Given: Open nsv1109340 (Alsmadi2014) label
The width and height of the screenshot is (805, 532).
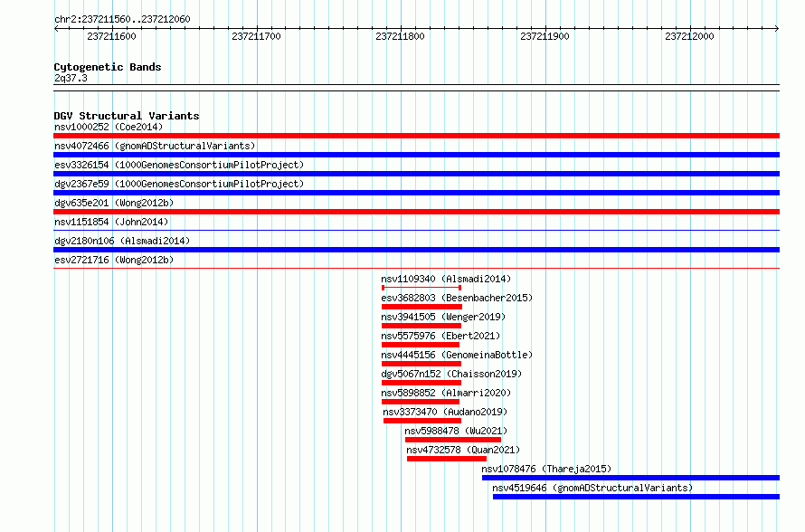Looking at the screenshot, I should coord(446,279).
